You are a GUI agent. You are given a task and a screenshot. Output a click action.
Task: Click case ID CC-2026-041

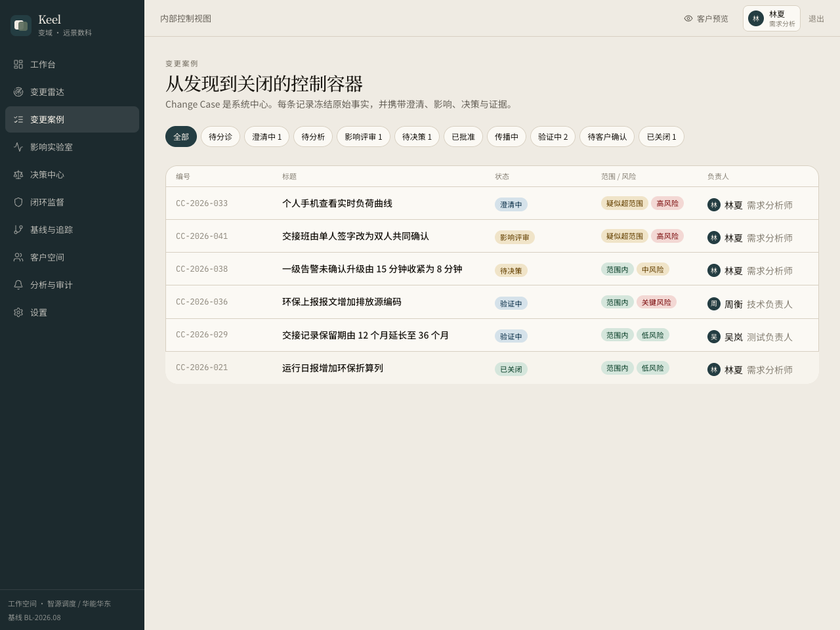click(202, 236)
